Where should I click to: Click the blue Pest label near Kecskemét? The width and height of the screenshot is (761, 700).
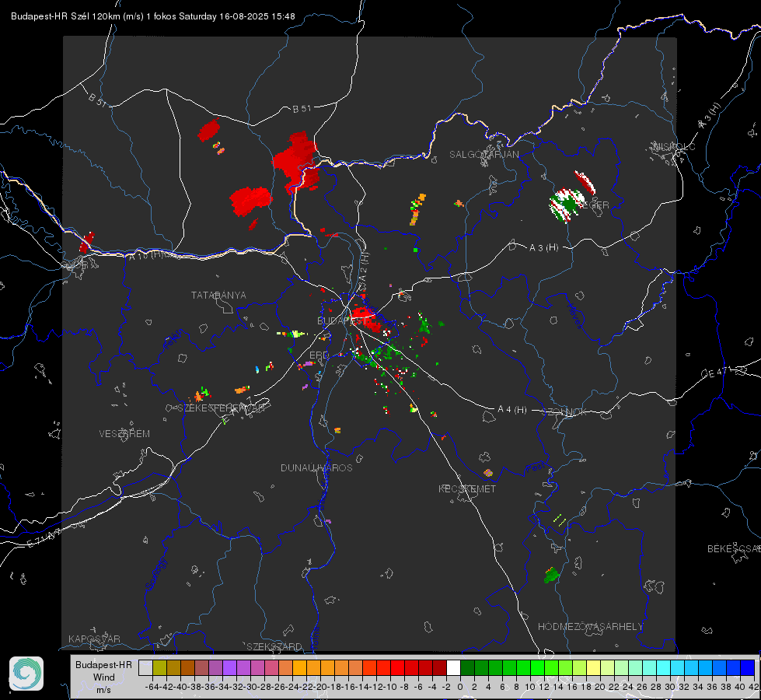[x=535, y=469]
